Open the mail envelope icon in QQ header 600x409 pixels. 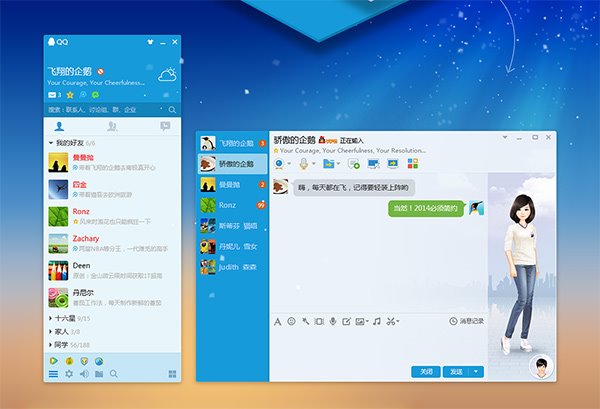pos(52,95)
